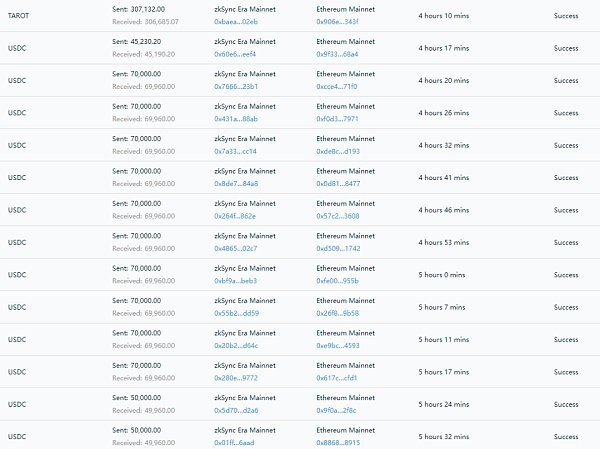
Task: Open source transaction 0x5d70...d2a6
Action: point(236,410)
